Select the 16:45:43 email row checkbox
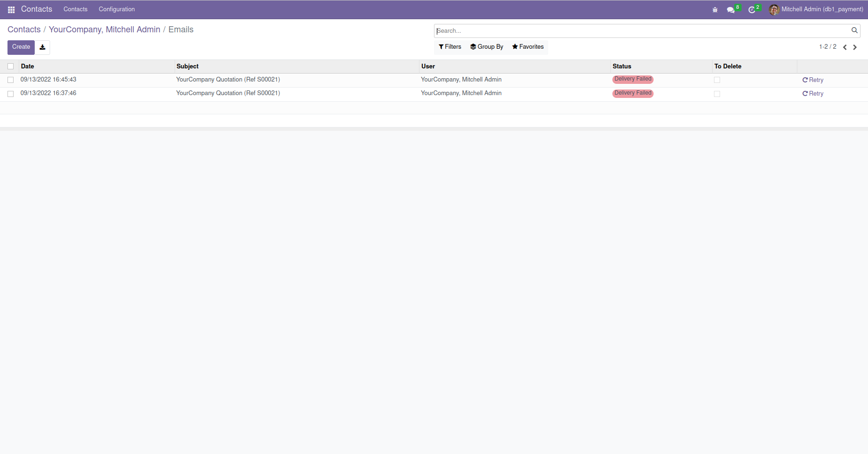The image size is (868, 454). [10, 80]
